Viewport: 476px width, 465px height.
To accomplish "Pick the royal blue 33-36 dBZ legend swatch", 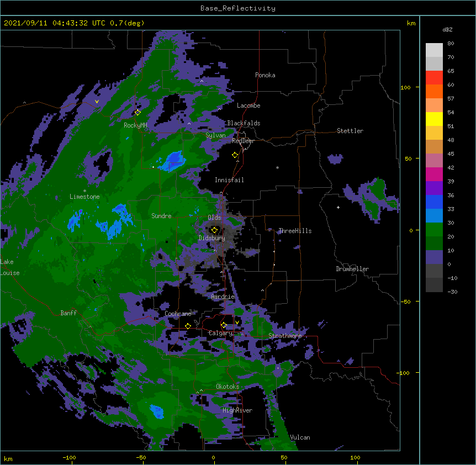I will (434, 202).
